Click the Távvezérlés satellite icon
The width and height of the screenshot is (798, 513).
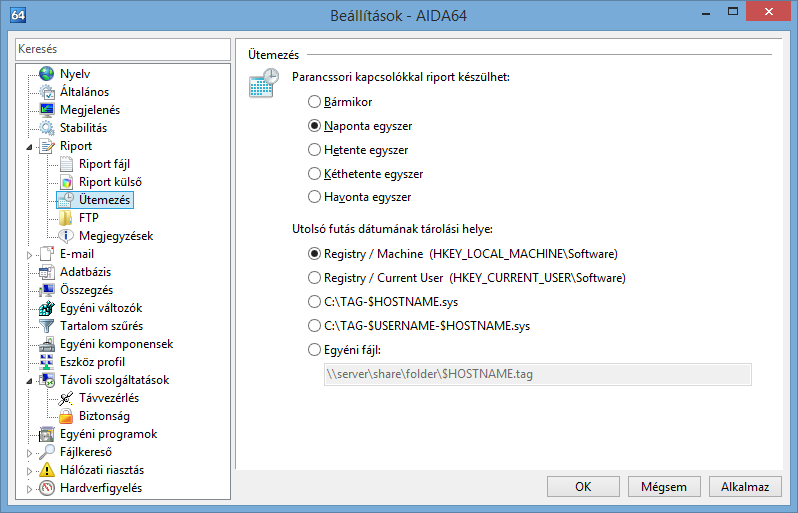[66, 398]
